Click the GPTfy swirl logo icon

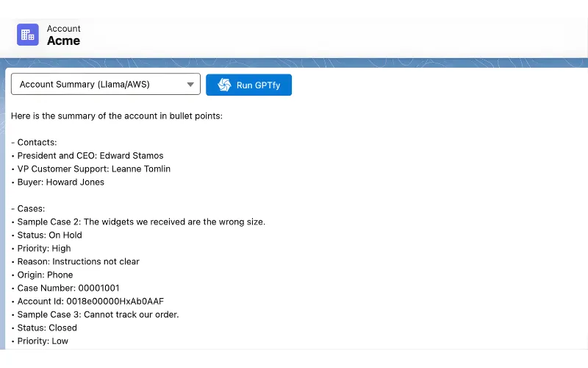[224, 85]
